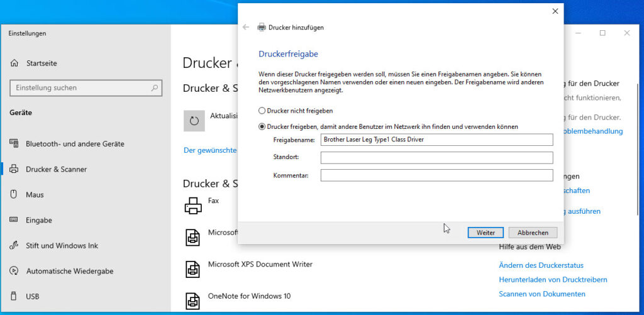Click the Bluetooth devices icon in sidebar
644x315 pixels.
[x=14, y=144]
